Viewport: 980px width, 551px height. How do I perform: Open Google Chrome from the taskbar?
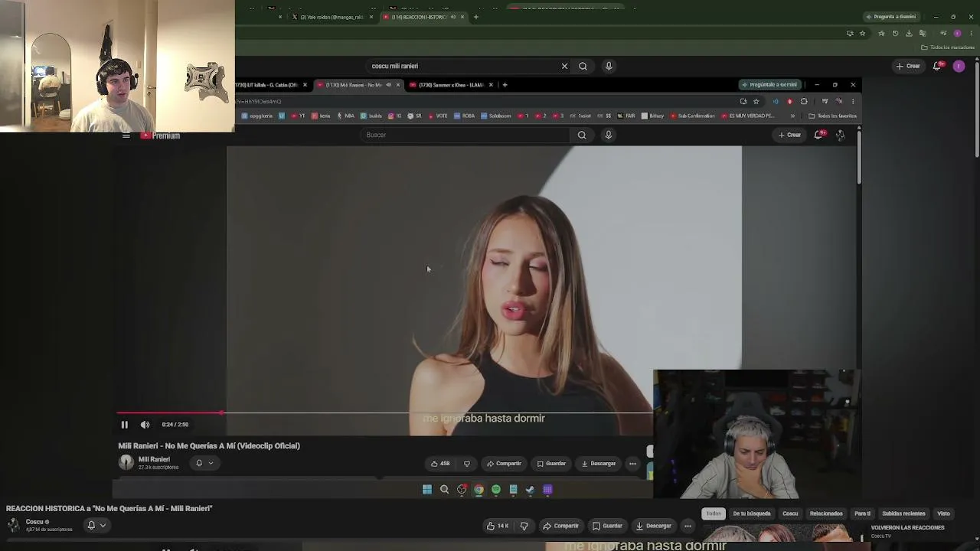[x=479, y=490]
